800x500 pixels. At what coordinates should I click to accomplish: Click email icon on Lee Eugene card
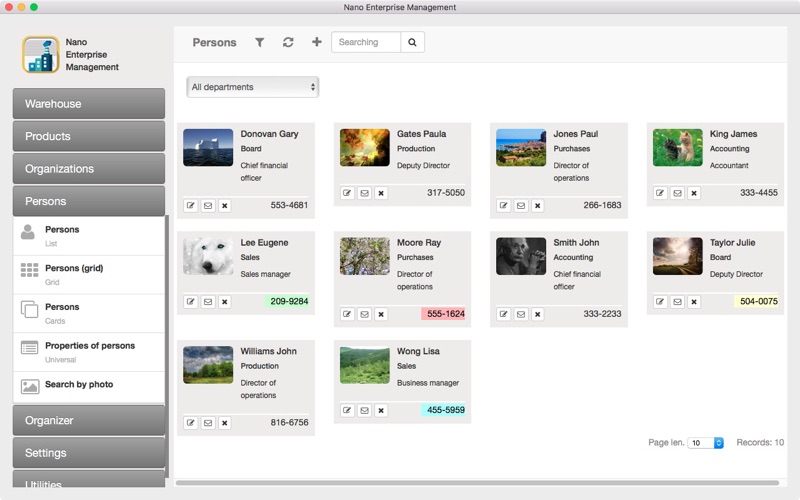(208, 301)
